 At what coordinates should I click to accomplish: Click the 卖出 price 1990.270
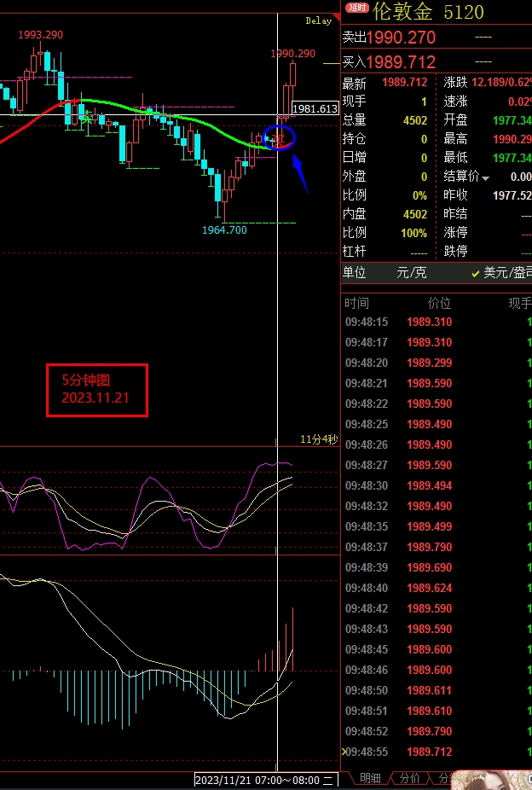402,38
